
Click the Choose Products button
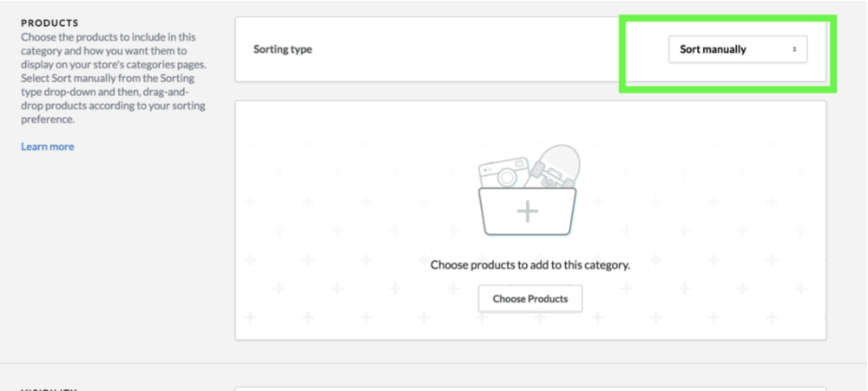(x=530, y=298)
